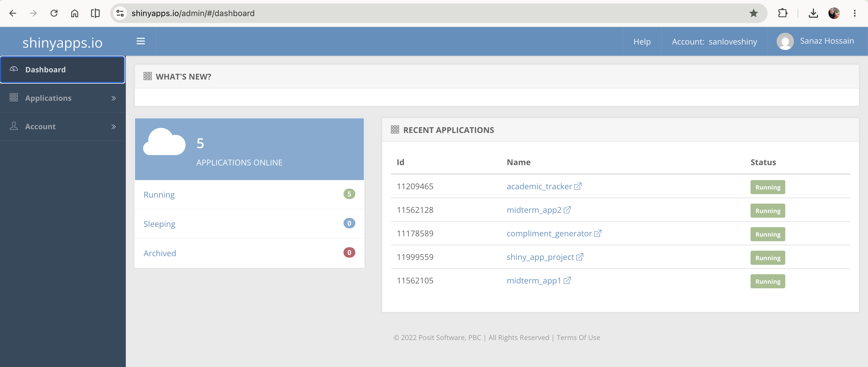This screenshot has width=868, height=367.
Task: Open Account: sanloveshiny header menu
Action: coord(714,41)
